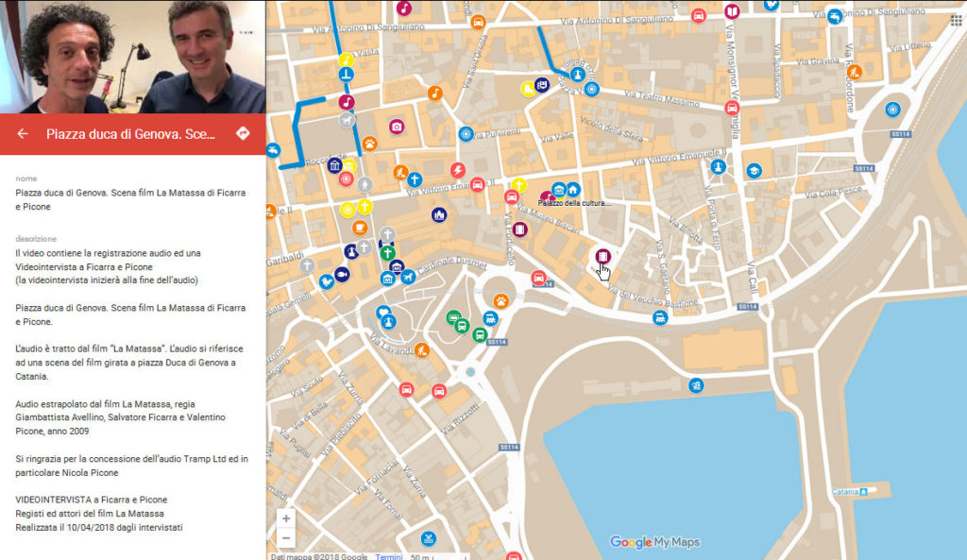
Task: Click the film strip marker under the cursor
Action: coord(602,255)
